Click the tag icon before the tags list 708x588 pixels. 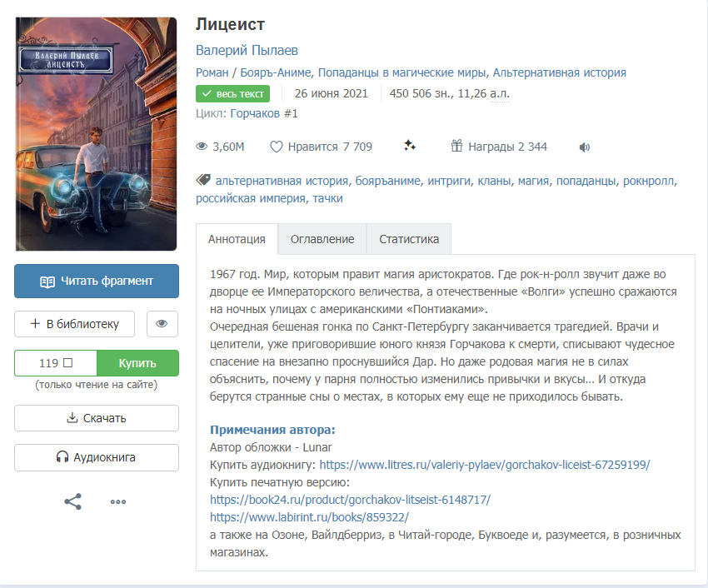[x=203, y=181]
